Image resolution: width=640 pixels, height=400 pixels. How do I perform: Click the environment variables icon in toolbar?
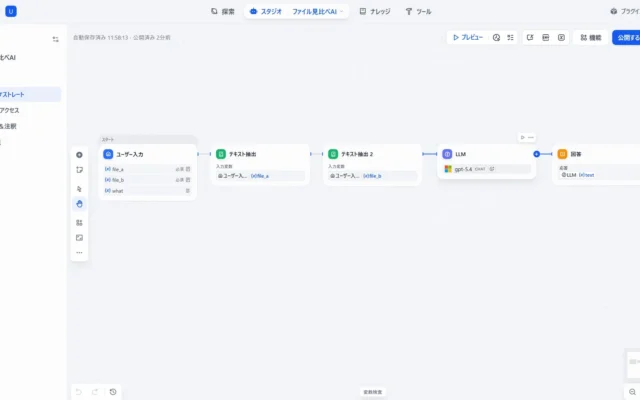(x=546, y=38)
